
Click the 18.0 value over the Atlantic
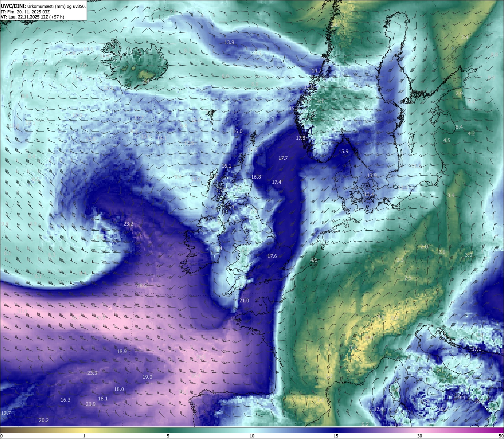pos(119,389)
